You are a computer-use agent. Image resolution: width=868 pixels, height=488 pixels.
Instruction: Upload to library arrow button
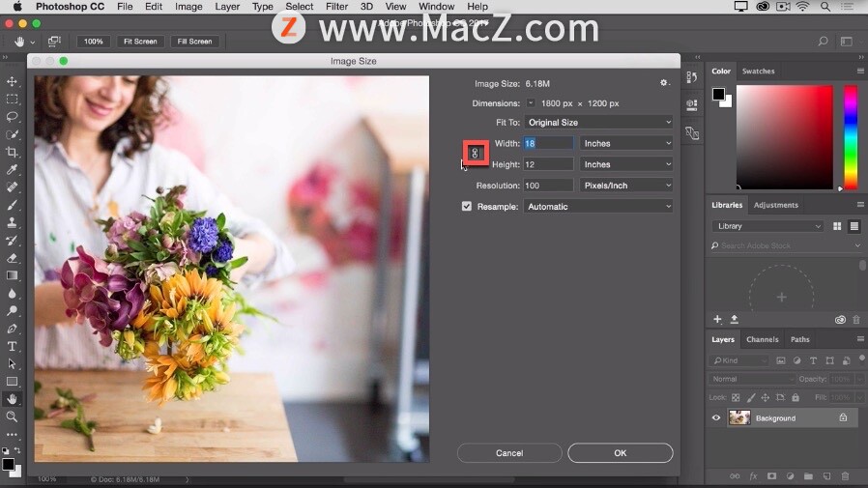pyautogui.click(x=734, y=319)
